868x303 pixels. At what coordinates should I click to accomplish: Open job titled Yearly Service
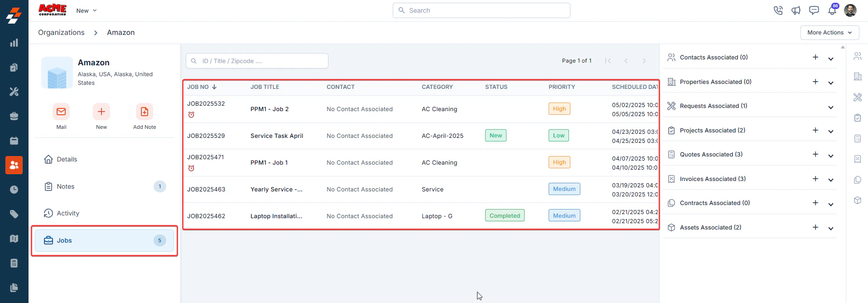coord(276,190)
